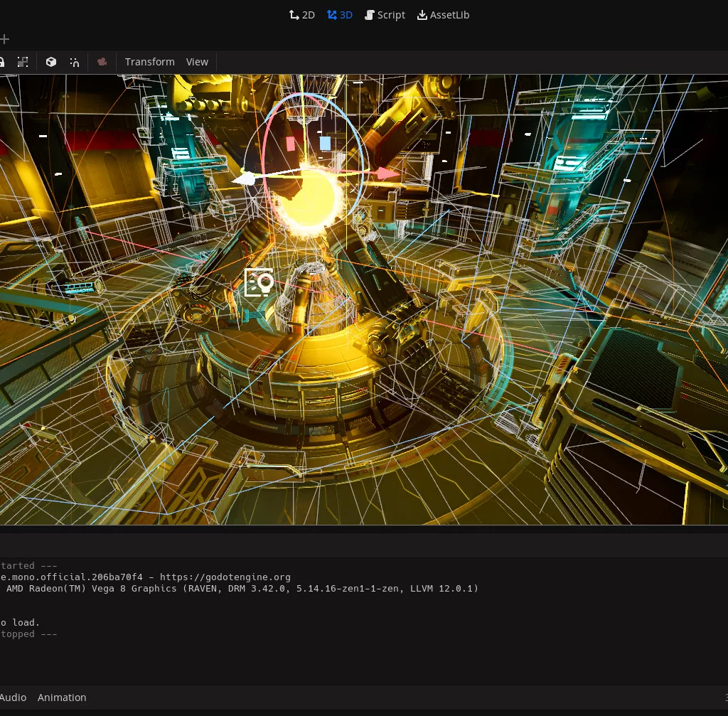Open the AssetLib workspace

443,15
